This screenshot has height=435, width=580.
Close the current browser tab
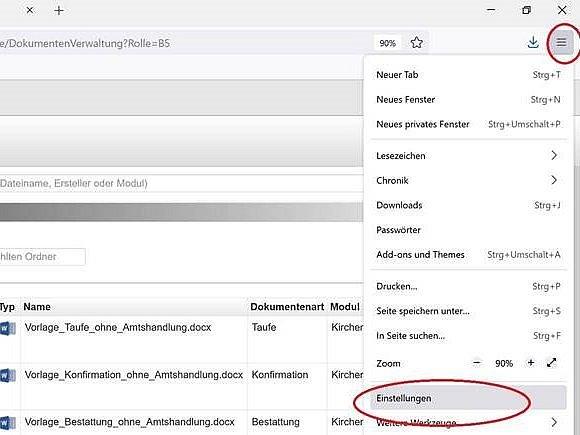30,10
